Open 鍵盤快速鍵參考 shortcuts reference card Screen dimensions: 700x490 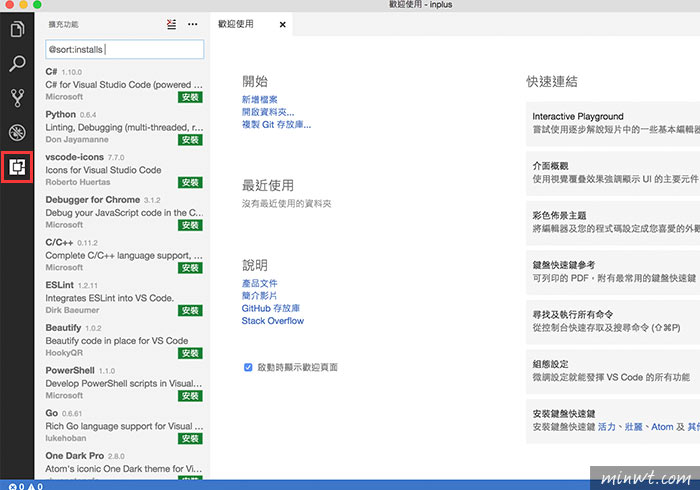(613, 272)
